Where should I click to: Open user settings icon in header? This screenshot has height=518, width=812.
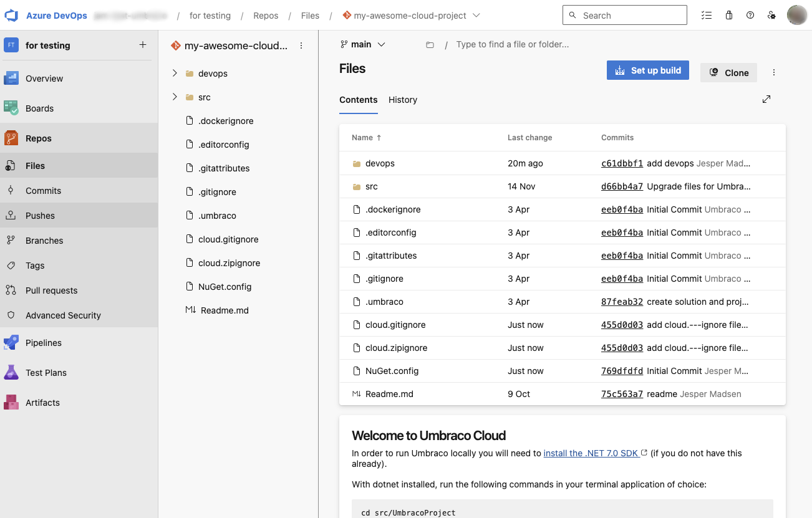(x=772, y=16)
